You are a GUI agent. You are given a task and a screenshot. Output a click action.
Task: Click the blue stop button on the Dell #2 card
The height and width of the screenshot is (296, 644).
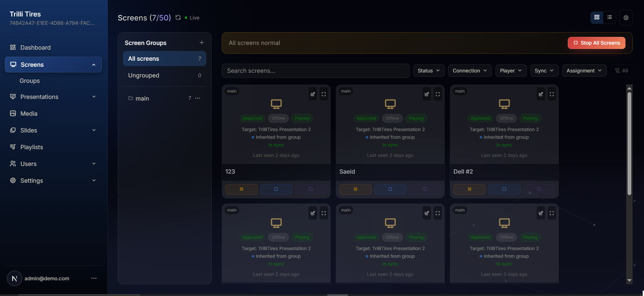pyautogui.click(x=504, y=189)
